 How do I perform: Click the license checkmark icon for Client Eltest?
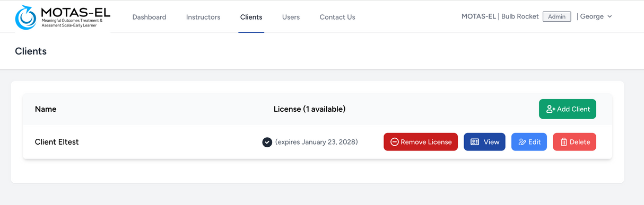click(x=267, y=142)
